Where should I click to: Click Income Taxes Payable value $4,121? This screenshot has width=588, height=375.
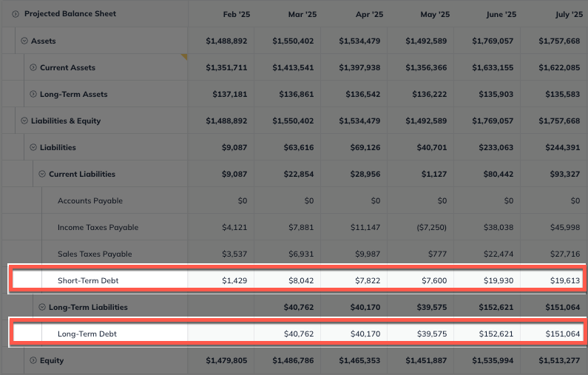tap(234, 227)
